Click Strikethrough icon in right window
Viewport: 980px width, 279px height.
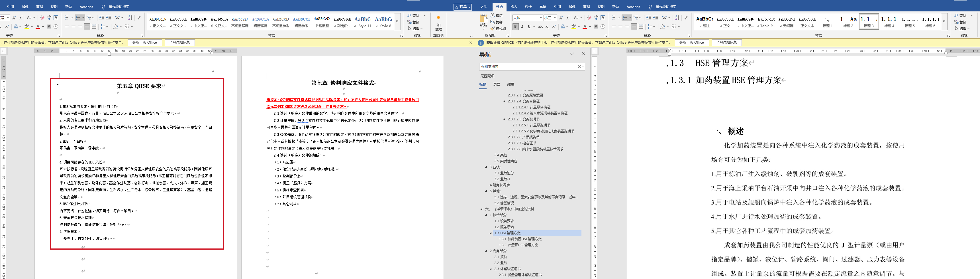tap(540, 27)
